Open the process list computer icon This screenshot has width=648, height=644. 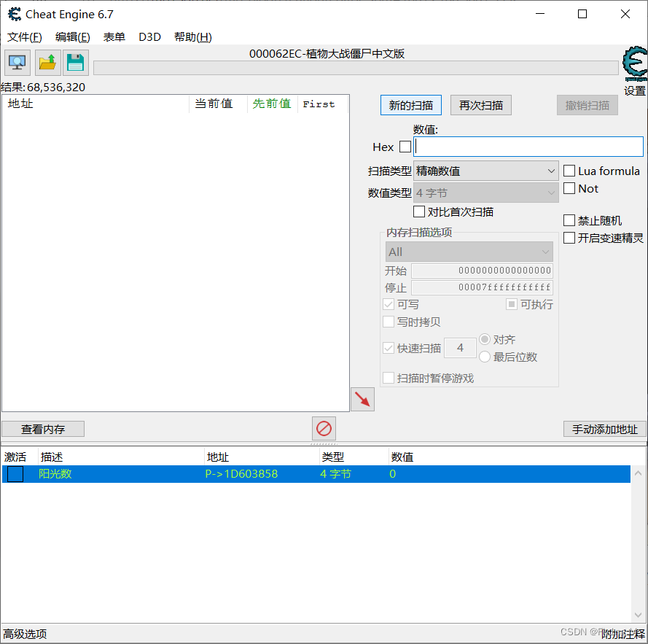(17, 63)
